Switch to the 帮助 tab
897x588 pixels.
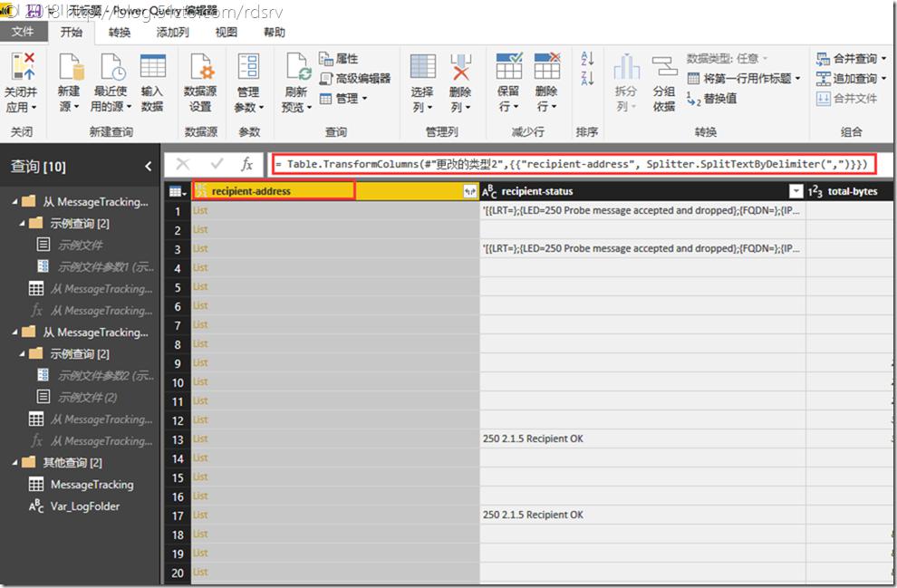274,33
